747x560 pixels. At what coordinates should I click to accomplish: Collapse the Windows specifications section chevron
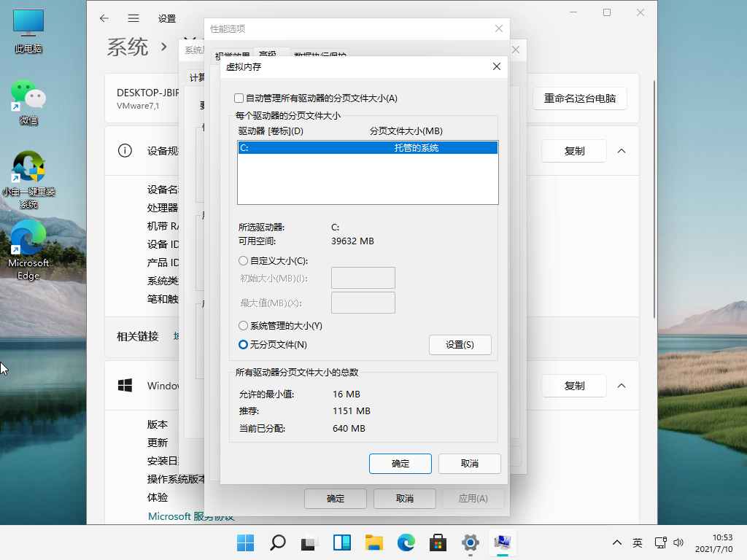point(622,386)
